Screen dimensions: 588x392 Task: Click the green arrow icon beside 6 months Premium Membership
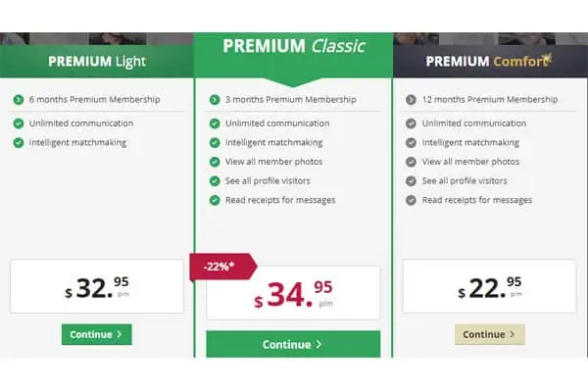click(x=19, y=100)
